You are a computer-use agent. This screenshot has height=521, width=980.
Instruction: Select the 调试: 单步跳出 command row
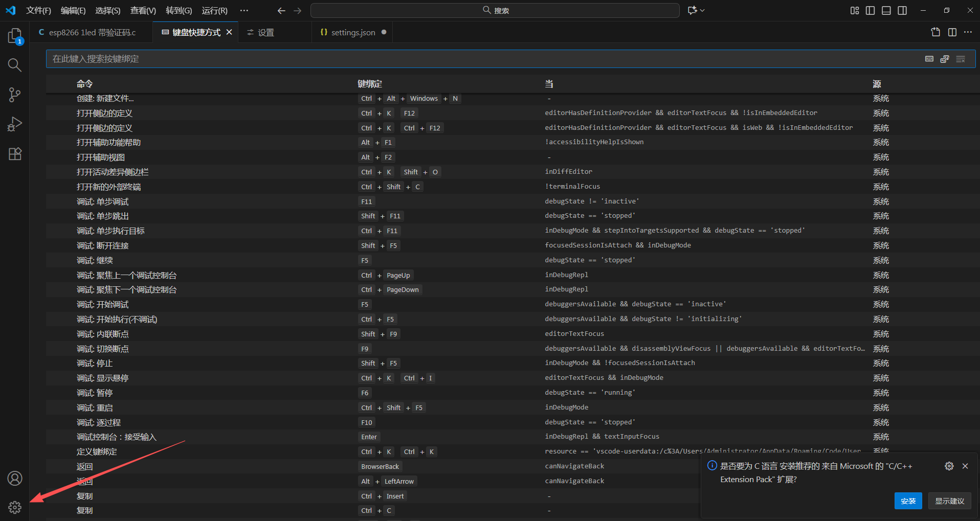(x=510, y=216)
